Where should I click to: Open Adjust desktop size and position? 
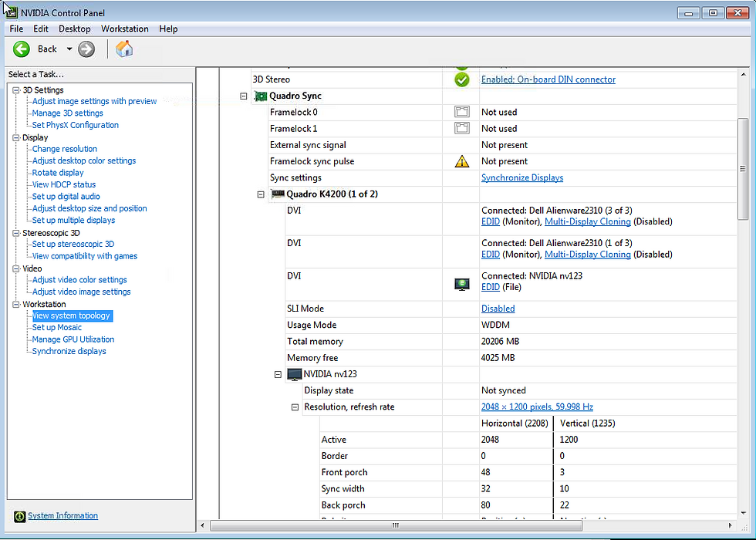pyautogui.click(x=89, y=209)
